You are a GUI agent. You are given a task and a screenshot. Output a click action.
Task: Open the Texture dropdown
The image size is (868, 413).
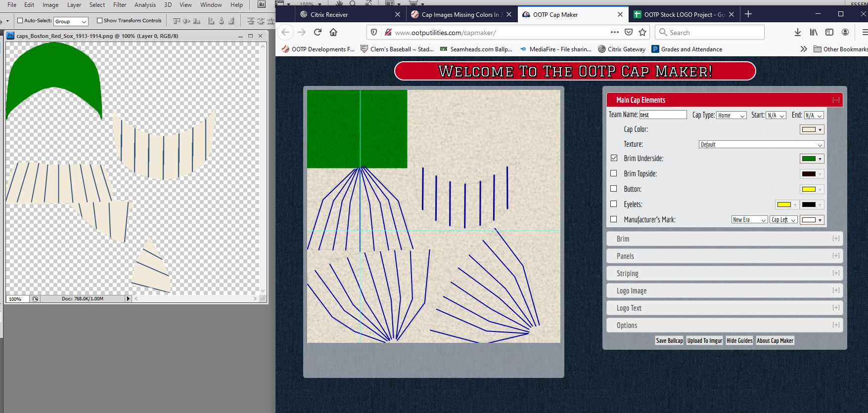click(x=761, y=144)
